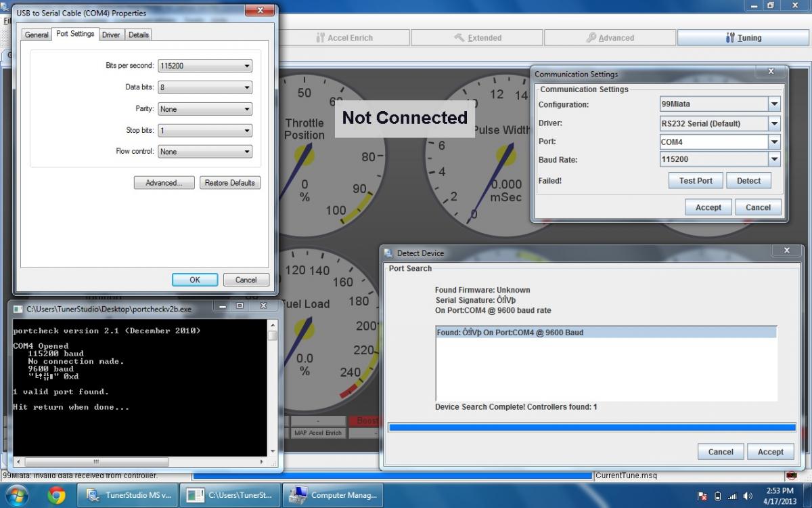The image size is (812, 508).
Task: Open the Tuning toolbar button
Action: click(x=743, y=38)
